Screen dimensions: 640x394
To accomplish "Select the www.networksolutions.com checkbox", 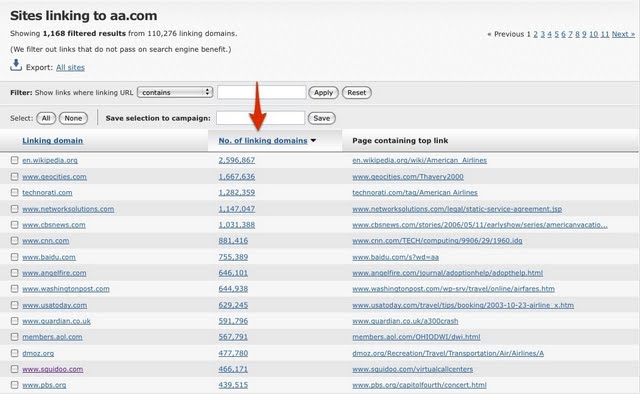I will [15, 209].
